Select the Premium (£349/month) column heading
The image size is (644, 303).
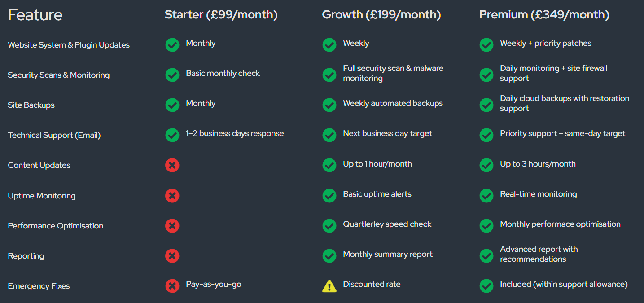pos(544,15)
